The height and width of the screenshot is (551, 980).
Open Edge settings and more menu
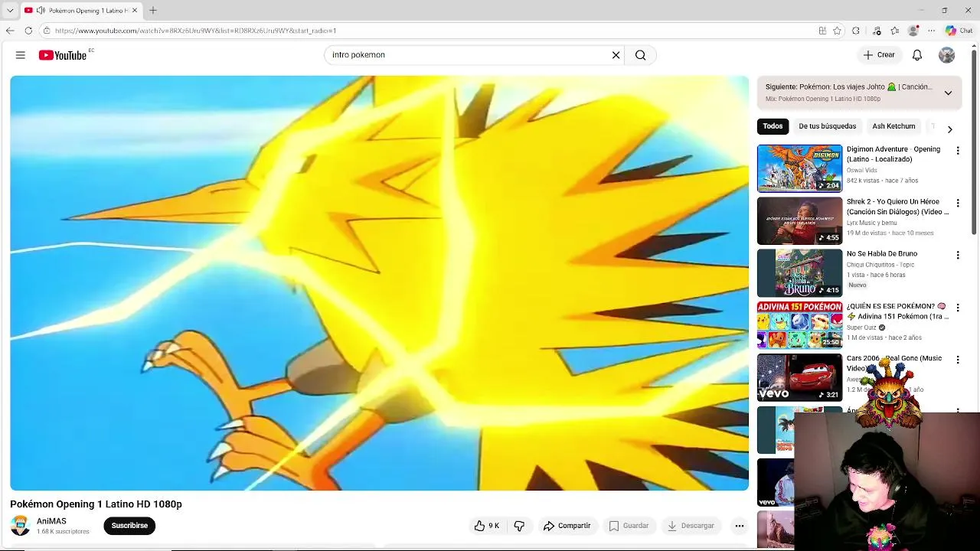click(x=931, y=31)
